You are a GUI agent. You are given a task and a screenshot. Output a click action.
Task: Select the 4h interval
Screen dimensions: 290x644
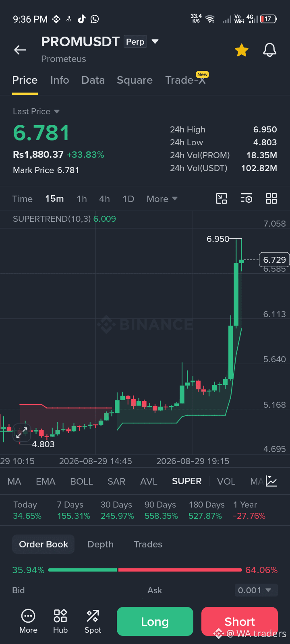point(104,199)
